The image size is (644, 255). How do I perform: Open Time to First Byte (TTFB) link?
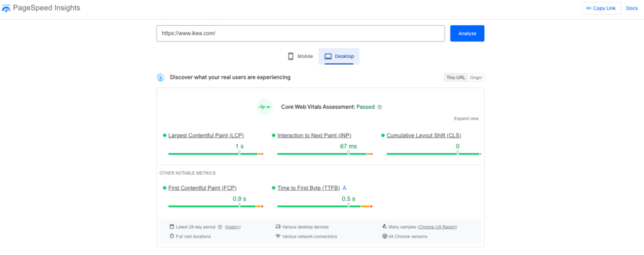click(x=309, y=188)
